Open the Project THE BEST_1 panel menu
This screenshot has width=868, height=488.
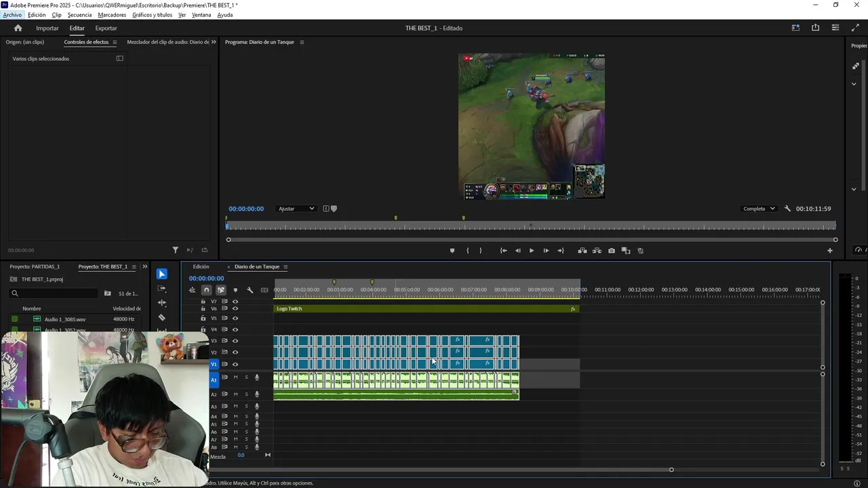(x=134, y=267)
